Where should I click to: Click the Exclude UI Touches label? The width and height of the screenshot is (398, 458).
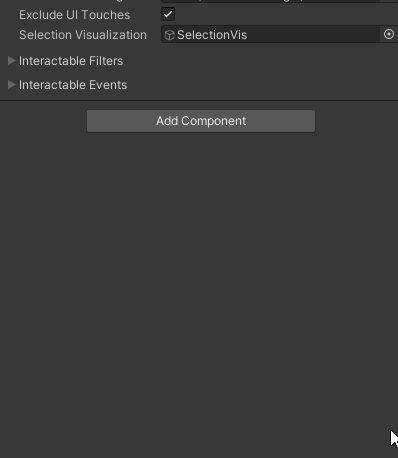(x=75, y=15)
